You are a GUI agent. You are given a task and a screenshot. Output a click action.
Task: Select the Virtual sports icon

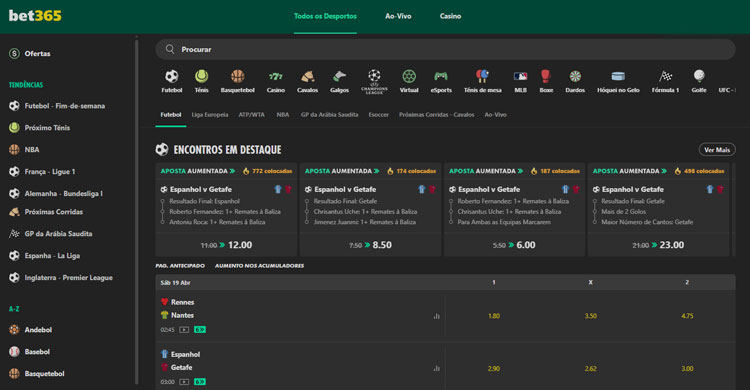(x=409, y=76)
